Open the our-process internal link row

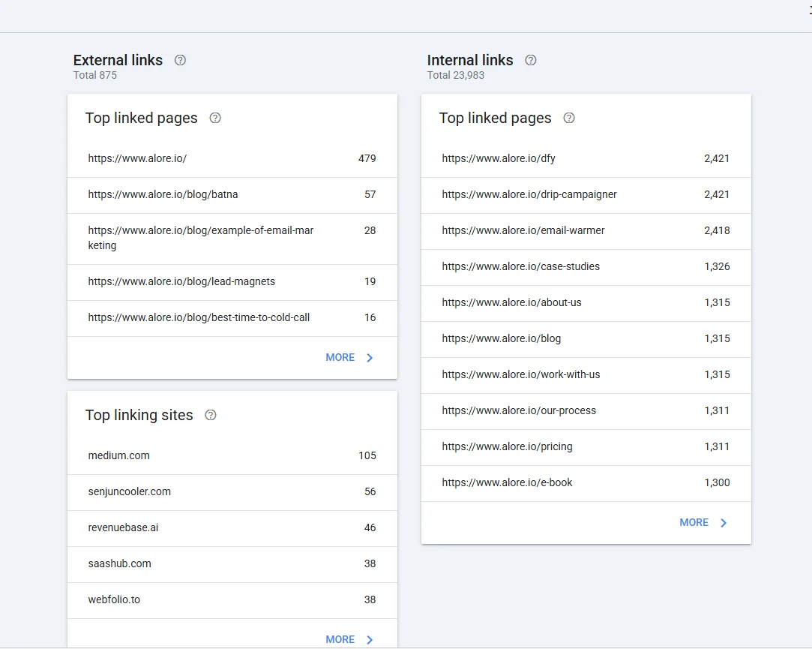[x=586, y=412]
